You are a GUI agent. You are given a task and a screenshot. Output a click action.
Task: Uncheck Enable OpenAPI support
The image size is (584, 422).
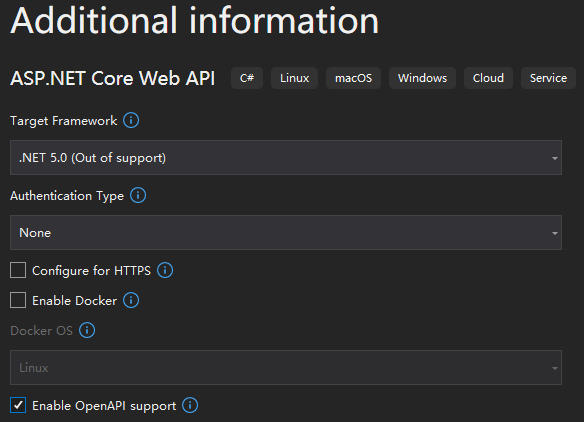[18, 405]
